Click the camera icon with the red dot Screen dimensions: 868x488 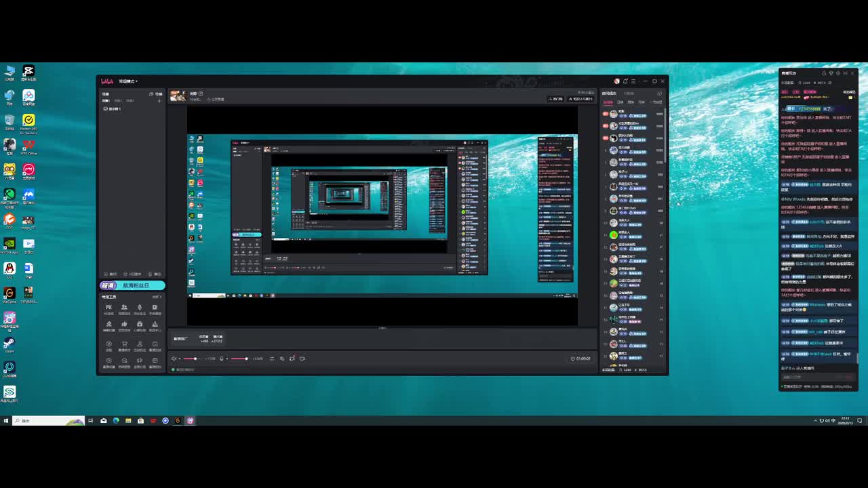click(292, 359)
